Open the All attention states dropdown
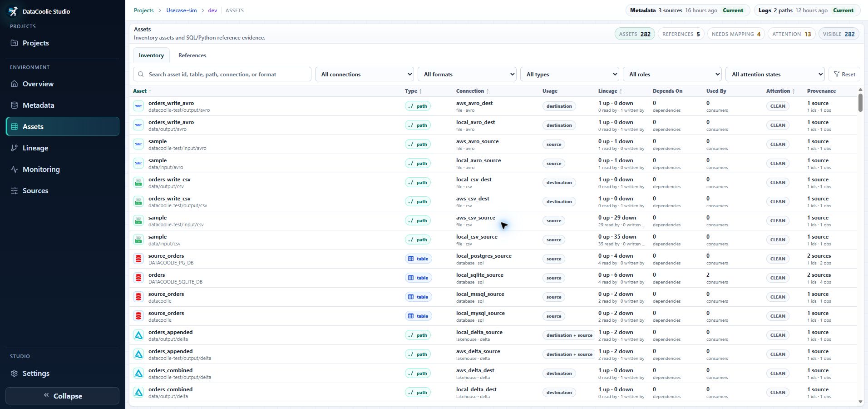The image size is (868, 409). click(x=775, y=74)
